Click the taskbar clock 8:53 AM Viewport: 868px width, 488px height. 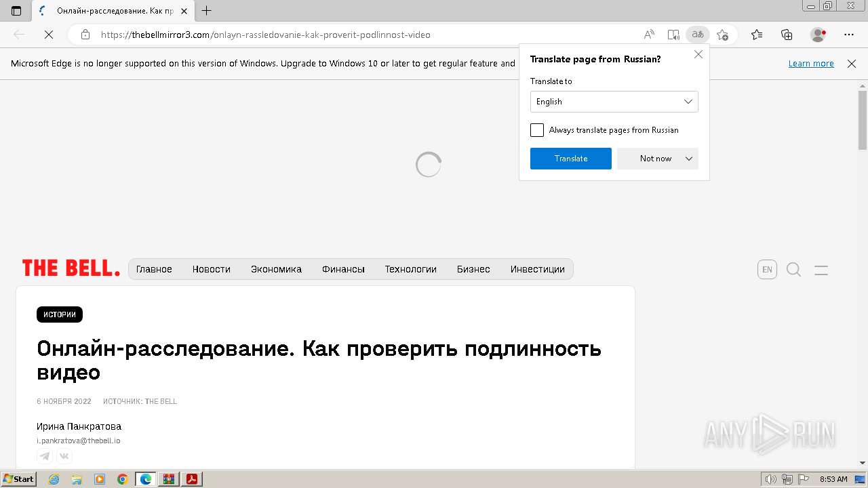[833, 479]
